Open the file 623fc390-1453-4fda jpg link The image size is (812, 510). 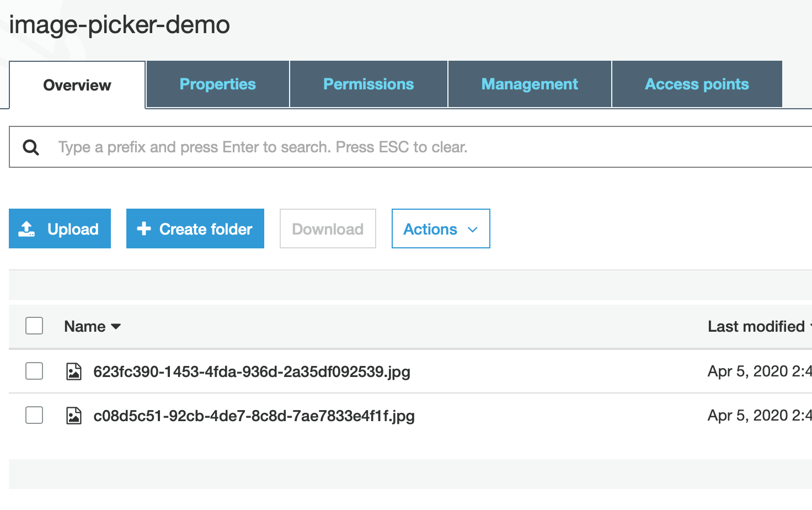pos(252,371)
